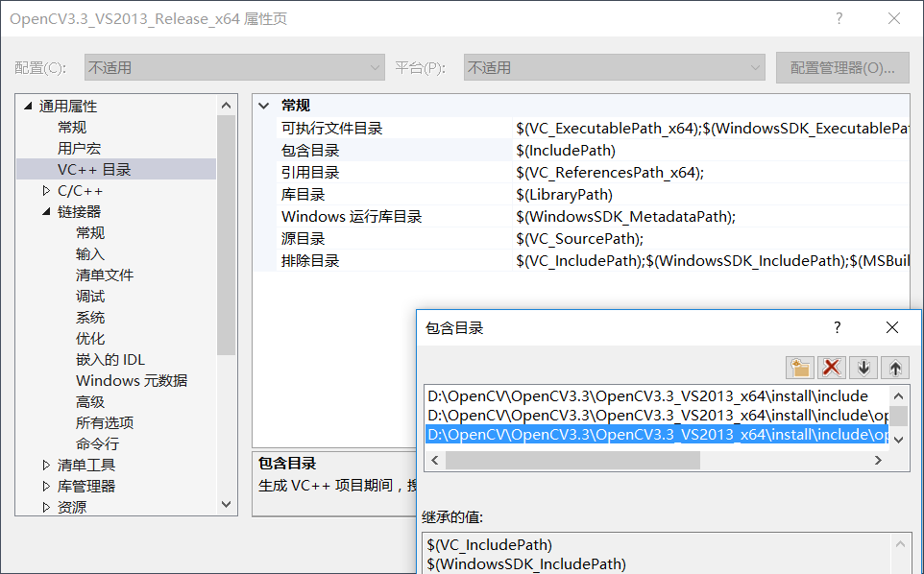The image size is (924, 574).
Task: Select 清单文件 in the tree
Action: 105,275
